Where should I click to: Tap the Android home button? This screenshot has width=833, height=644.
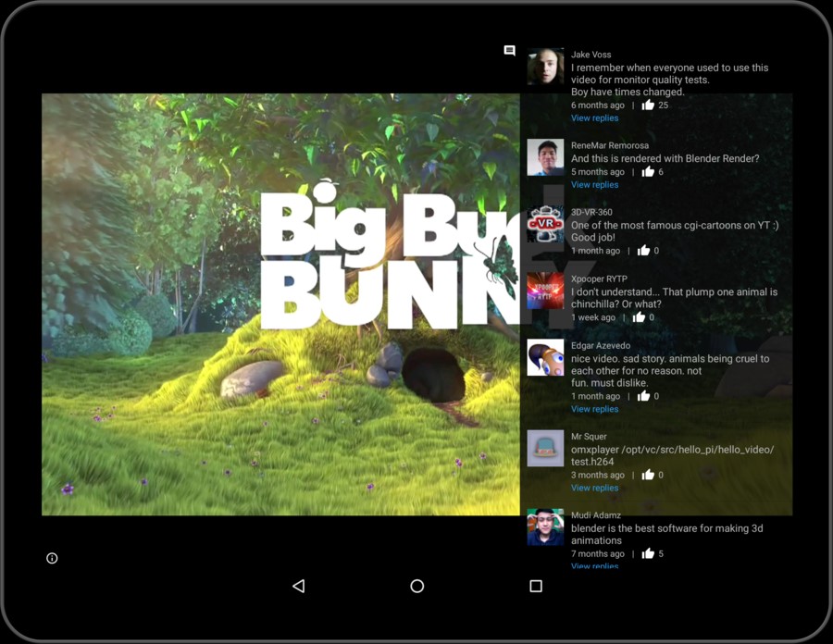tap(417, 586)
